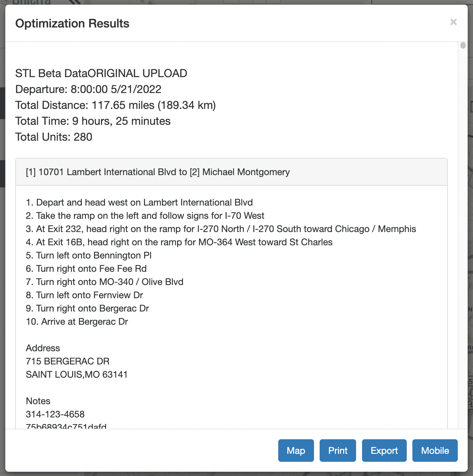The image size is (473, 476).
Task: Click step 'Turn right onto Fee Fee Rd'
Action: pyautogui.click(x=86, y=268)
